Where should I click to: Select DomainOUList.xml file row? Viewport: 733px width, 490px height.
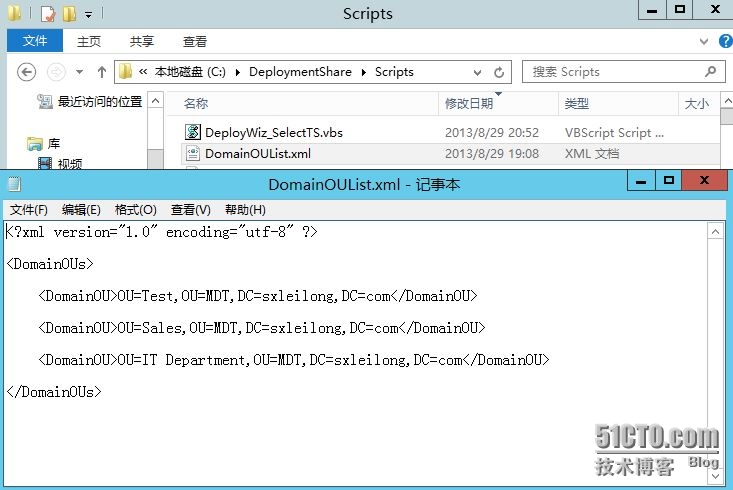coord(450,153)
